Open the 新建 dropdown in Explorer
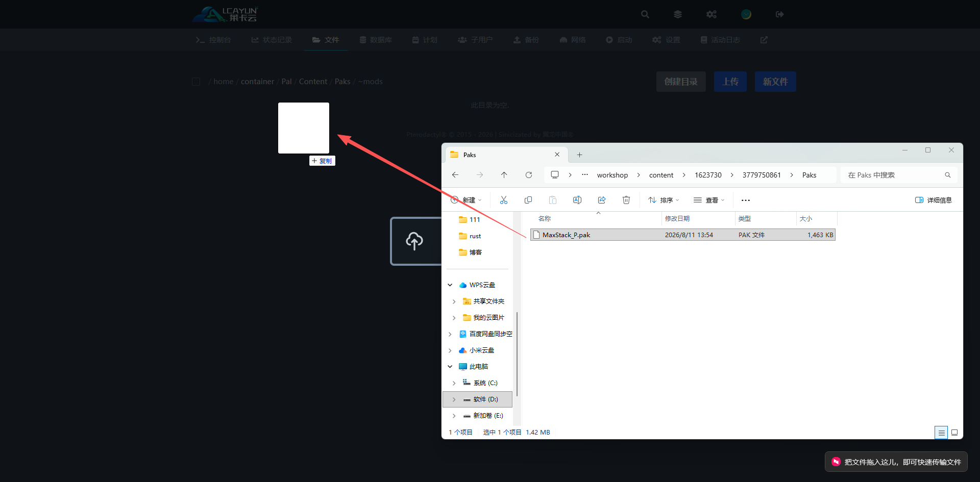The width and height of the screenshot is (980, 482). (466, 200)
